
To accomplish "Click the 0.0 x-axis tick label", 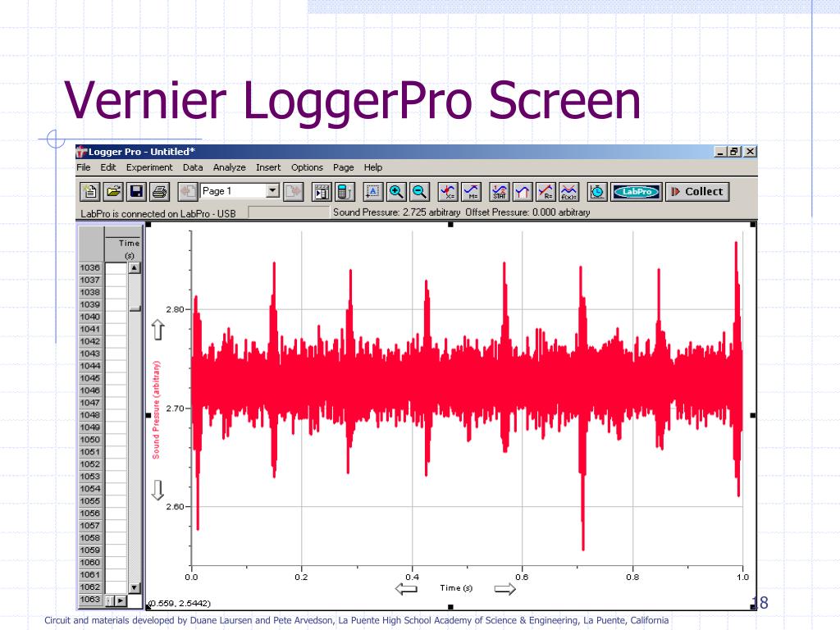I will [191, 577].
